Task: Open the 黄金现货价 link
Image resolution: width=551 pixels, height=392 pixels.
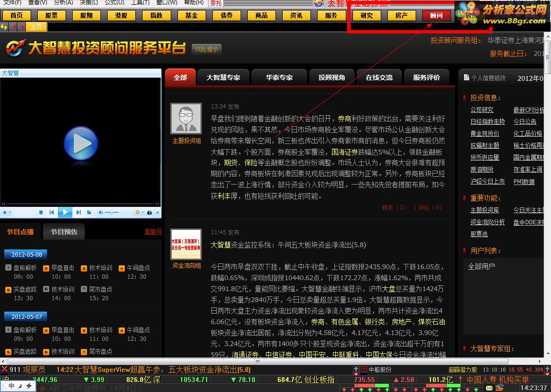Action: point(485,134)
